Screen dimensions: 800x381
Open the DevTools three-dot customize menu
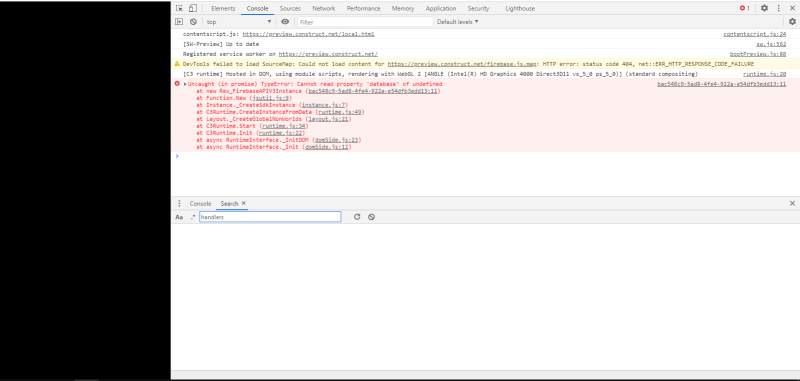pyautogui.click(x=779, y=8)
